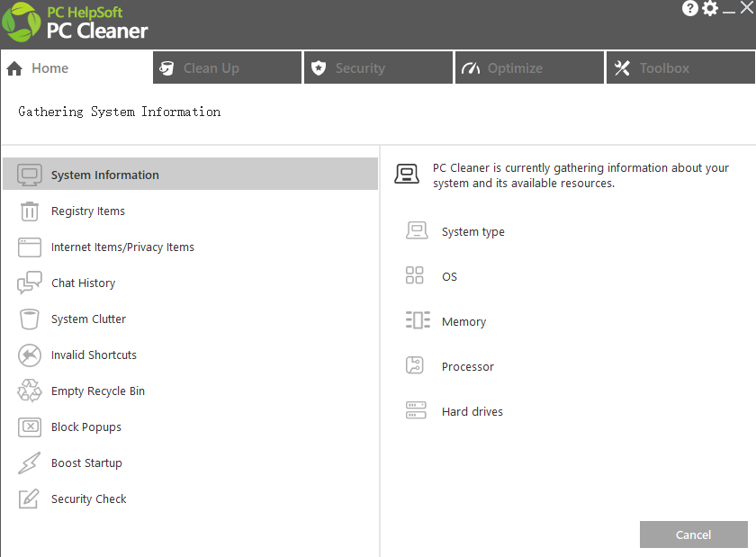Go to the Optimize tab

(x=529, y=68)
